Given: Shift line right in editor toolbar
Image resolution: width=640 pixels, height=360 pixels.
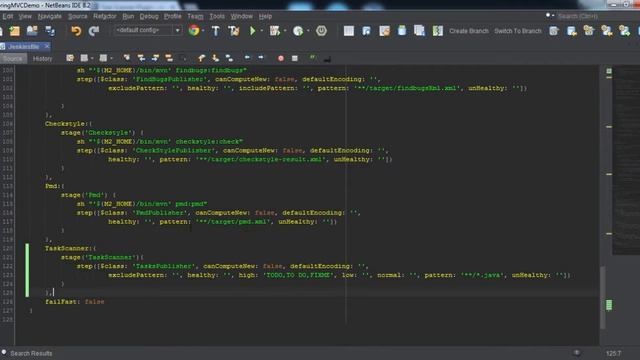Looking at the screenshot, I should 261,58.
